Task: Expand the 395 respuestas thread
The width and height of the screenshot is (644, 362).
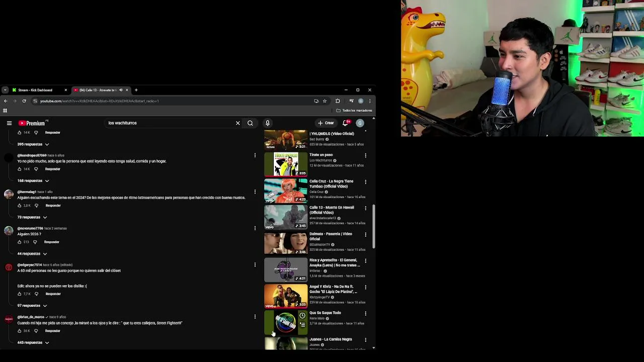Action: pos(33,144)
